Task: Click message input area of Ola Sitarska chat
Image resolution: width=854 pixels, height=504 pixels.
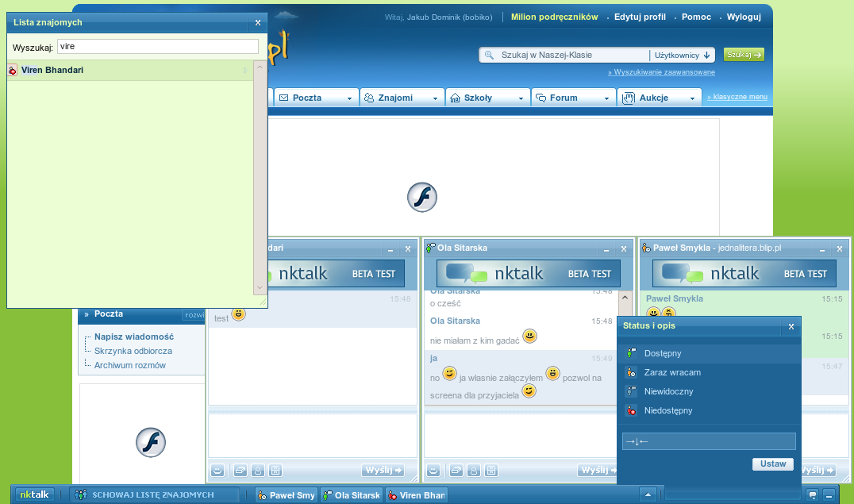Action: pyautogui.click(x=520, y=436)
